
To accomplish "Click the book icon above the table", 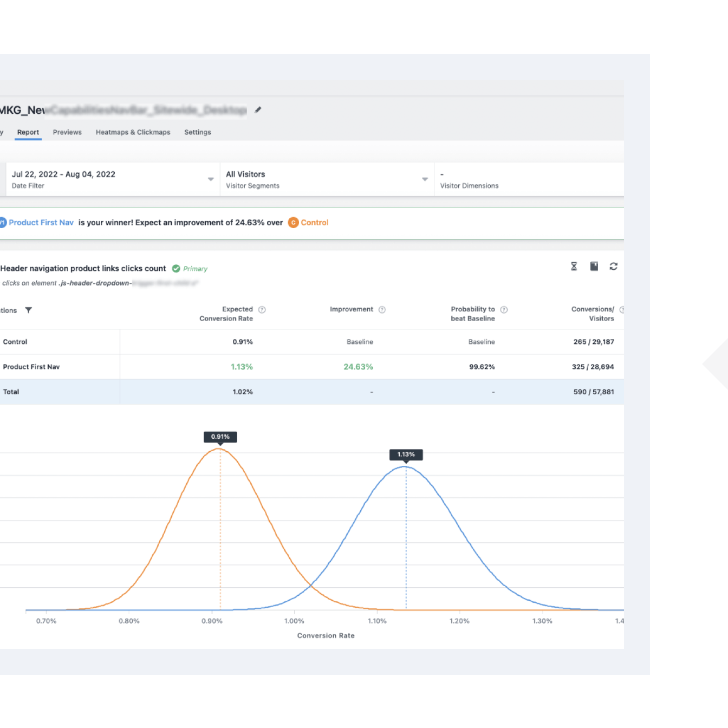I will (x=594, y=266).
